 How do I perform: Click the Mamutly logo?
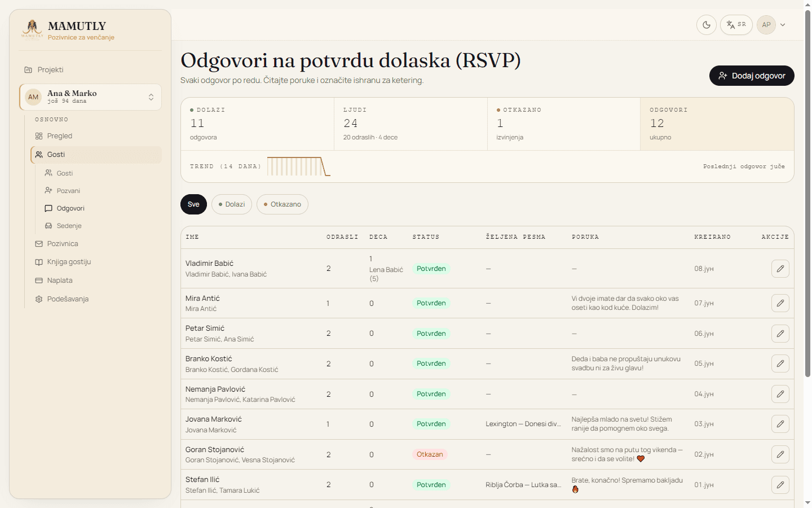pyautogui.click(x=32, y=29)
